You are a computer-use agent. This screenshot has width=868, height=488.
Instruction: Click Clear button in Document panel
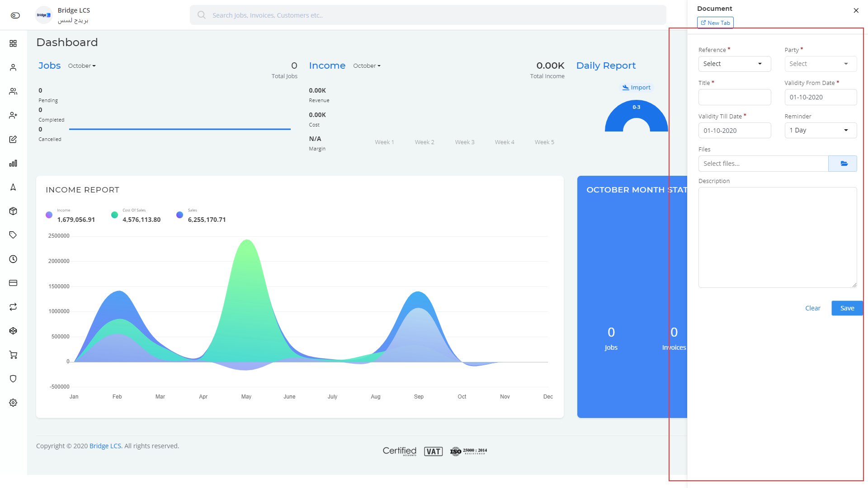tap(812, 307)
